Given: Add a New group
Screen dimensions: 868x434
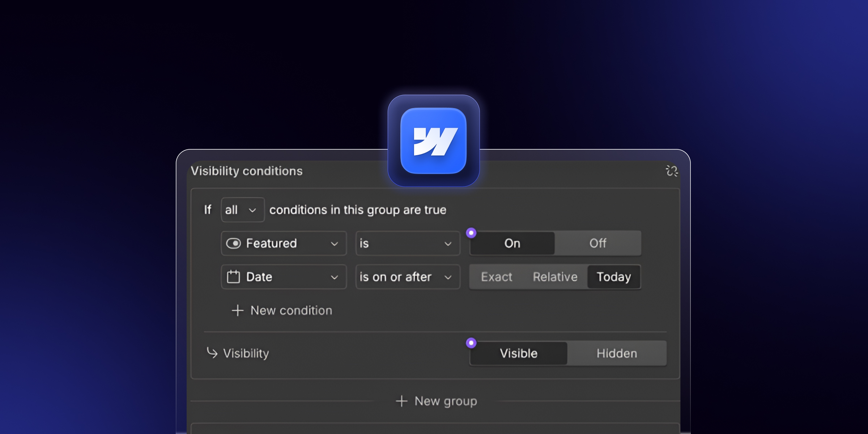Looking at the screenshot, I should click(436, 401).
